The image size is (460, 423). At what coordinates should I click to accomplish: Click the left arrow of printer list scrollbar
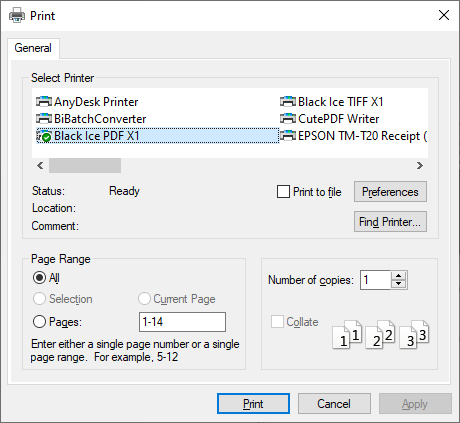[40, 165]
